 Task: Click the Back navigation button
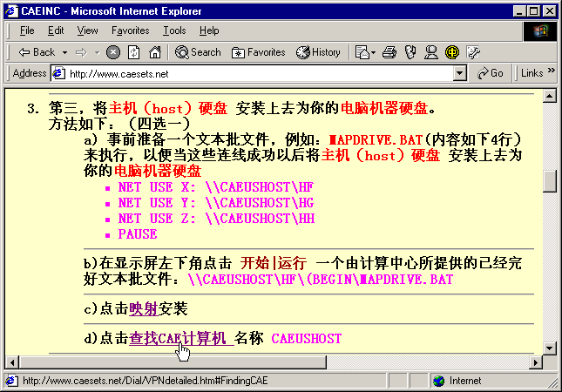[37, 52]
